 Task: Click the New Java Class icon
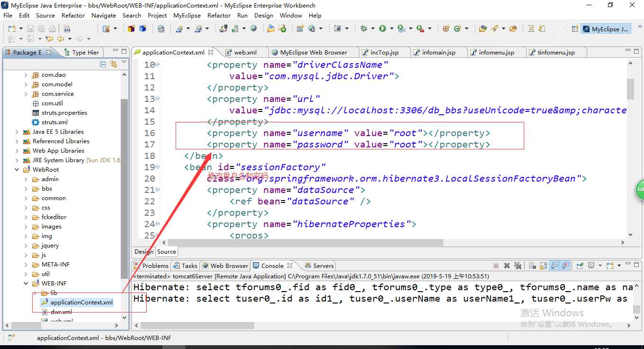click(457, 28)
